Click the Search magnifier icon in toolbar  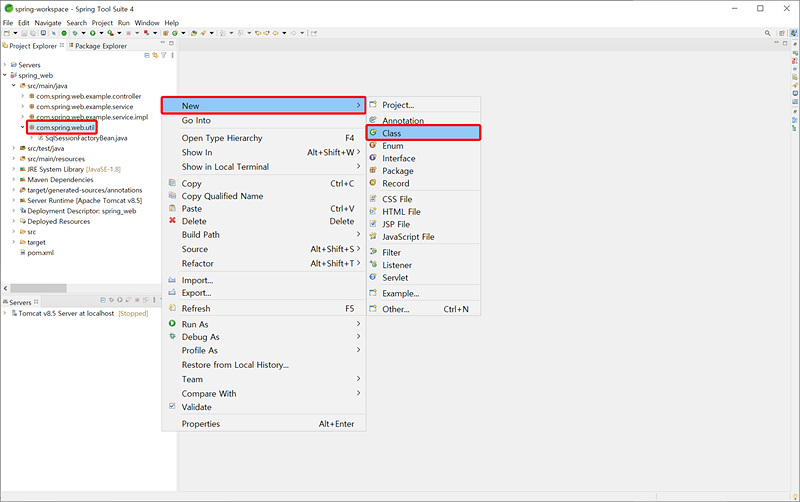coord(767,33)
